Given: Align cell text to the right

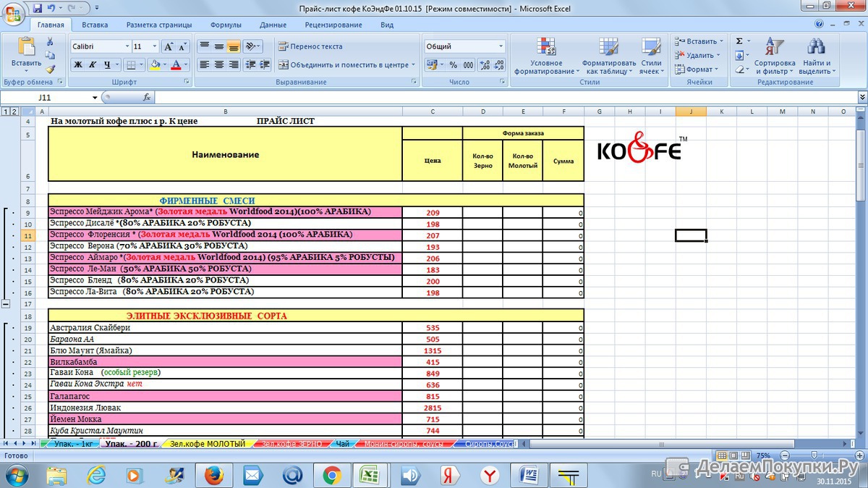Looking at the screenshot, I should pyautogui.click(x=233, y=64).
